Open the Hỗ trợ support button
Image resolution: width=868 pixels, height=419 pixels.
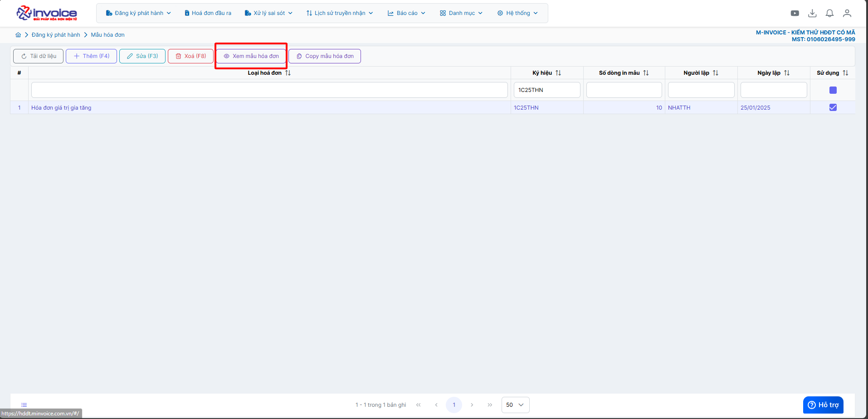[x=823, y=405]
